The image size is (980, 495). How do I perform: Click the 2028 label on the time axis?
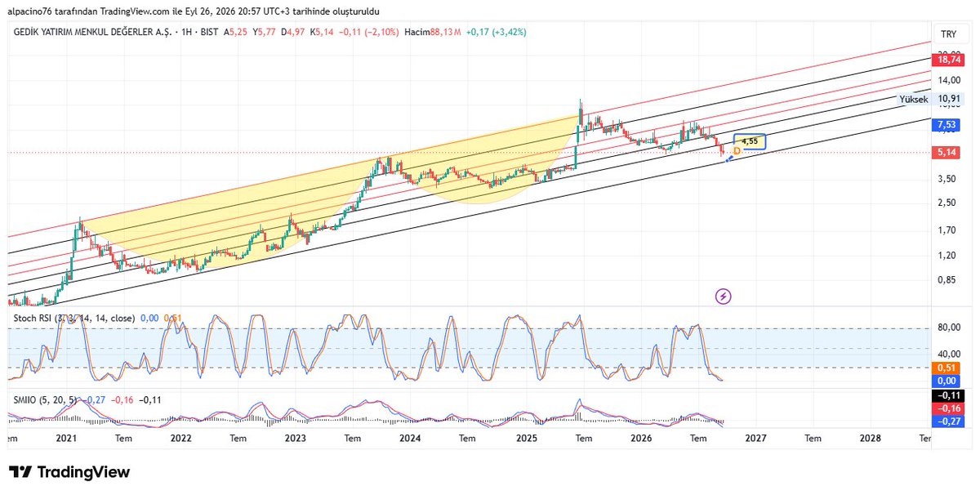click(x=871, y=438)
